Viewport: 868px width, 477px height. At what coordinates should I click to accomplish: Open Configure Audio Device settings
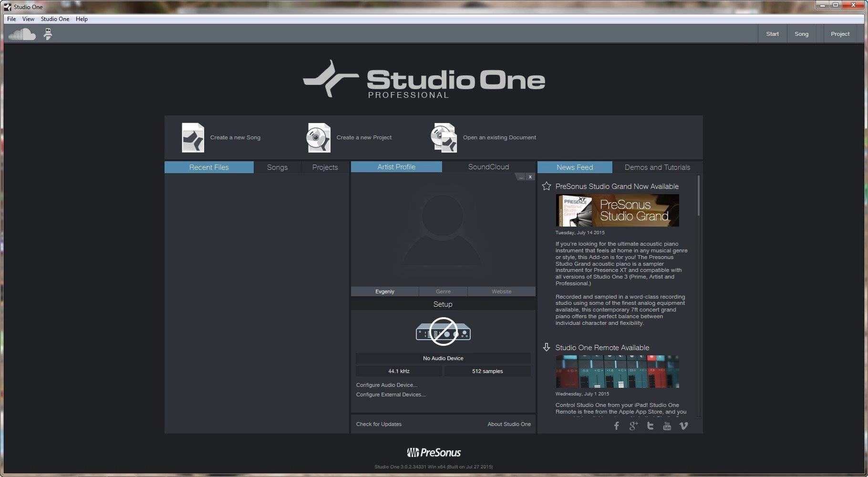point(386,385)
